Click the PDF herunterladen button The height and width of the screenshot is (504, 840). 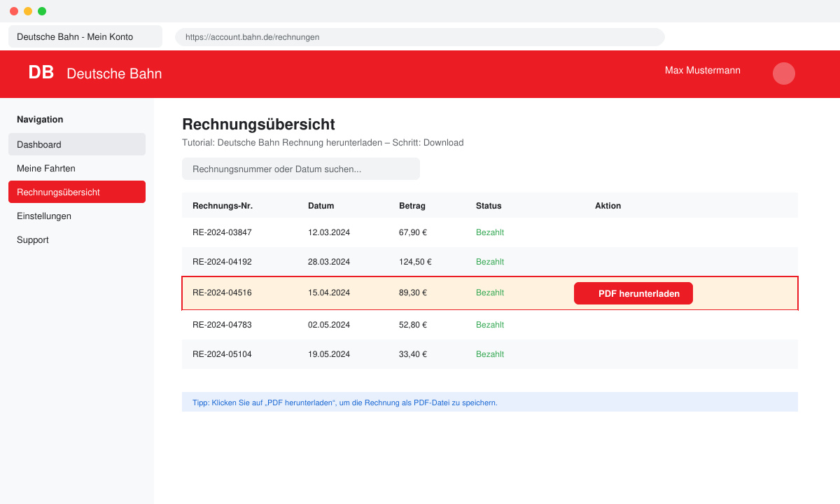pyautogui.click(x=633, y=293)
